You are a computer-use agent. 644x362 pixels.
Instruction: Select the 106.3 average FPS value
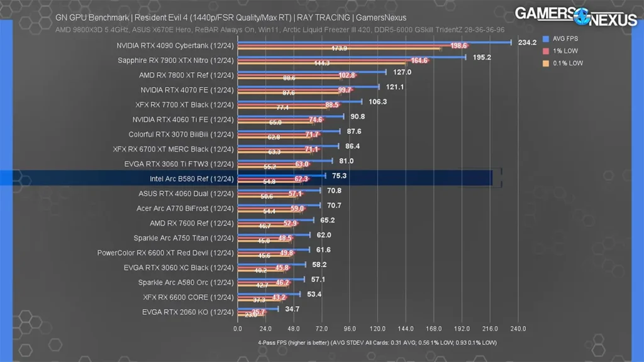pos(378,101)
